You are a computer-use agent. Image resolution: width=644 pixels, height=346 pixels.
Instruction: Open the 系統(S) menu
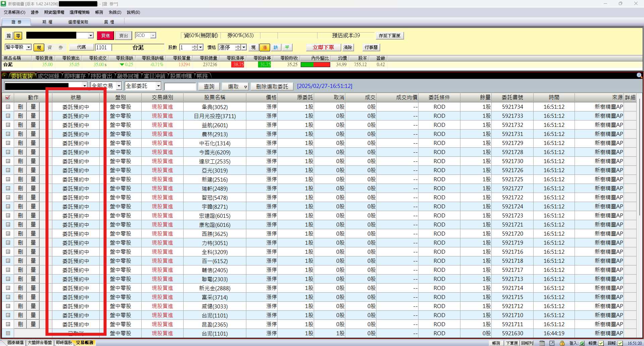pyautogui.click(x=115, y=12)
